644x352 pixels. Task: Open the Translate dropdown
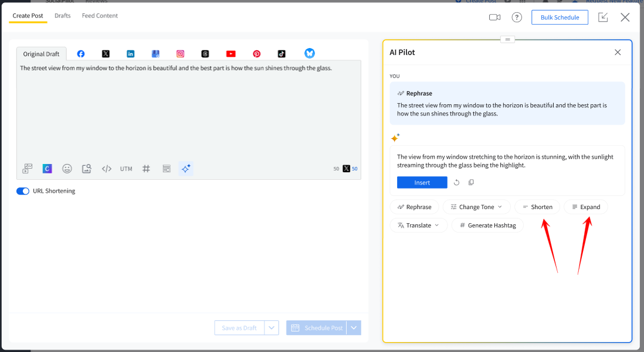coord(418,225)
